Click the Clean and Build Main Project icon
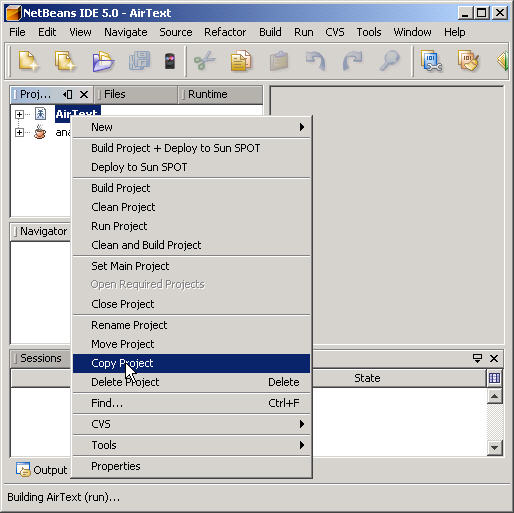The width and height of the screenshot is (514, 513). click(468, 61)
